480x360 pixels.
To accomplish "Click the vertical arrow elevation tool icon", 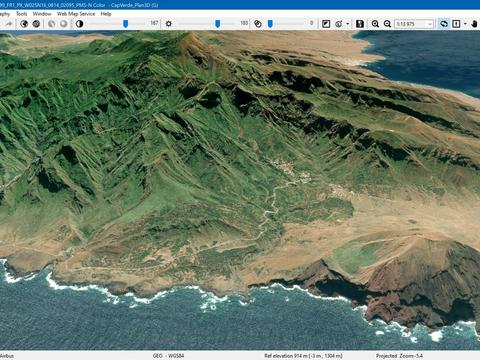I will point(456,24).
